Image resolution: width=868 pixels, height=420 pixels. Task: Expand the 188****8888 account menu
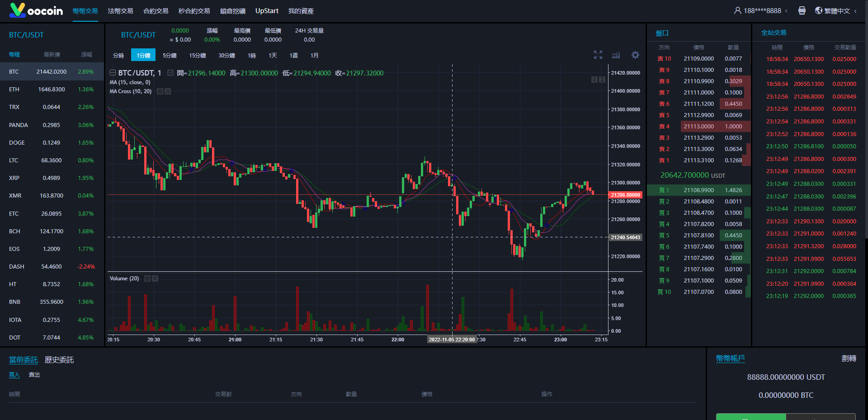[762, 11]
